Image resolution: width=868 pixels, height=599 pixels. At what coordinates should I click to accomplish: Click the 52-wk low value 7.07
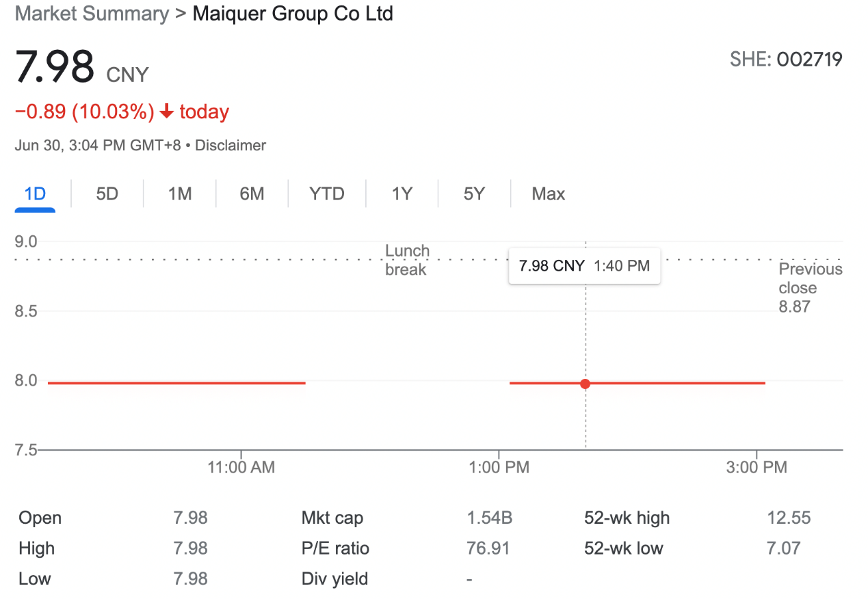click(x=784, y=548)
